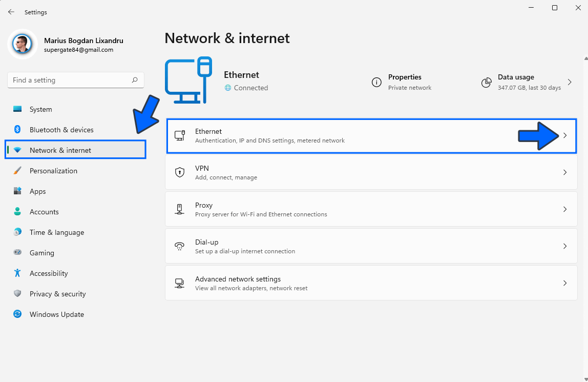Click the Advanced network settings icon
Screen dimensions: 588x382
pos(180,283)
